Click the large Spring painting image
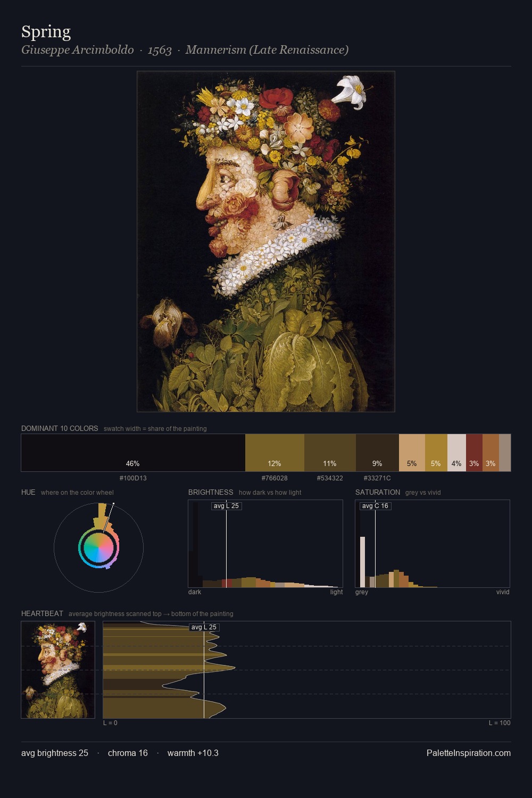The image size is (532, 798). click(x=266, y=242)
